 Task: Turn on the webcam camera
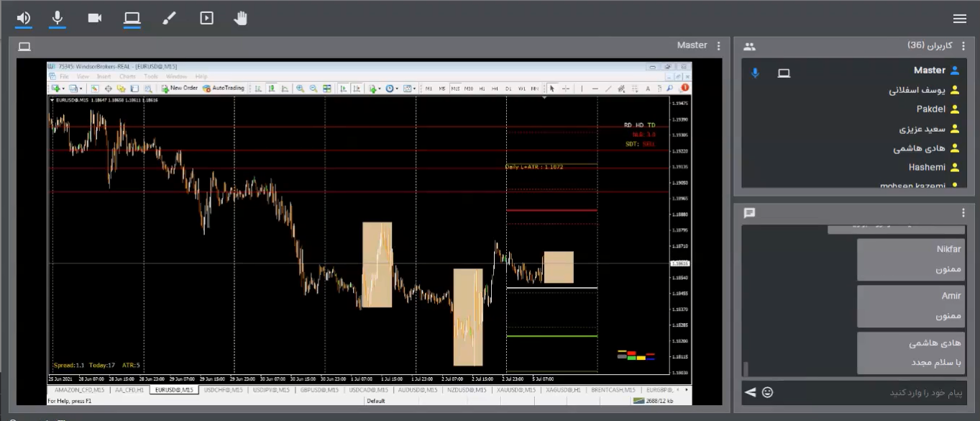click(x=95, y=18)
